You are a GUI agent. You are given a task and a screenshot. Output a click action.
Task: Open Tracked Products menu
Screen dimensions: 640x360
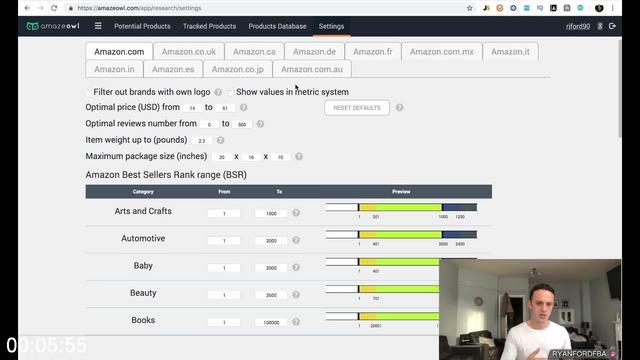point(209,26)
